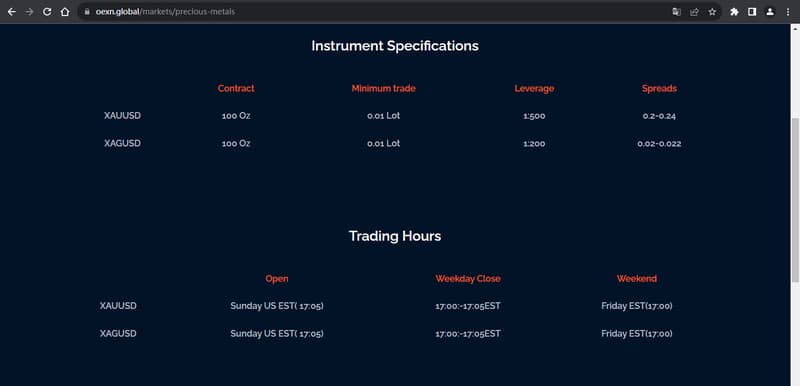This screenshot has height=386, width=800.
Task: Open the extensions puzzle icon
Action: click(734, 12)
